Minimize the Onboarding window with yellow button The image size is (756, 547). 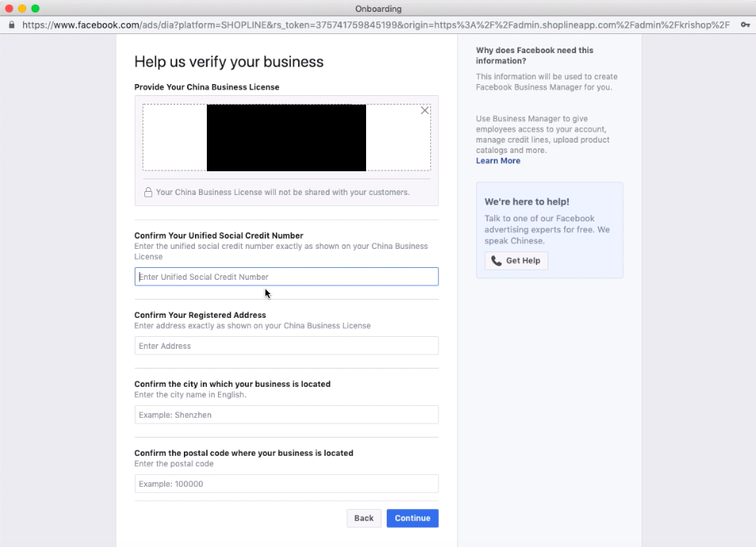22,9
